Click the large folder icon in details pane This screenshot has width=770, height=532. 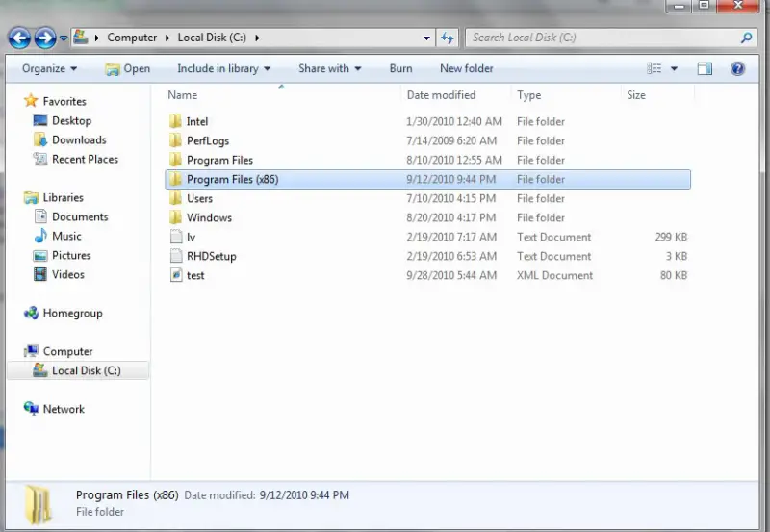(38, 504)
